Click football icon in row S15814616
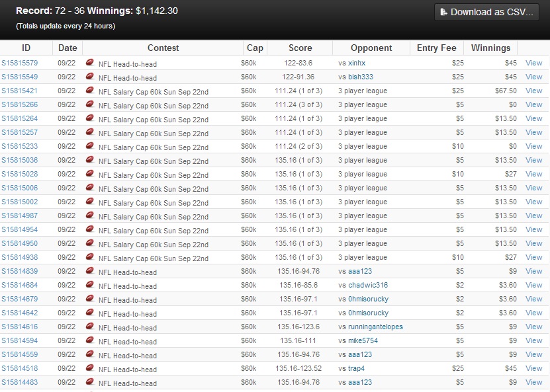 pyautogui.click(x=90, y=327)
